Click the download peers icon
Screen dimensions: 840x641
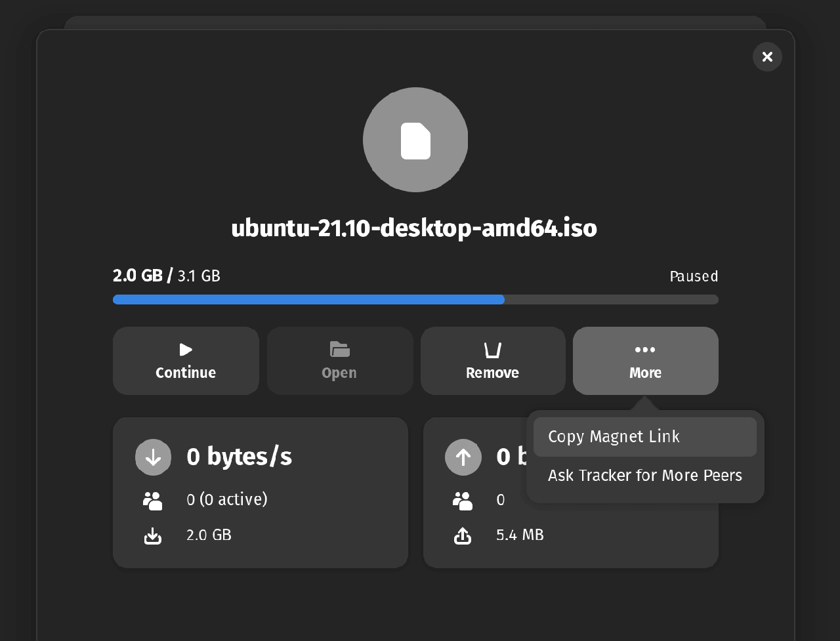coord(152,501)
